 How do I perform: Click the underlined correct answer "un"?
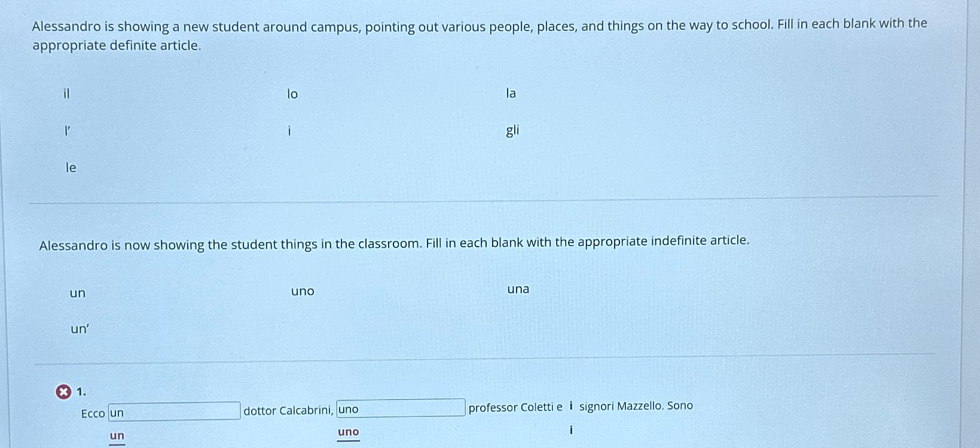point(115,435)
